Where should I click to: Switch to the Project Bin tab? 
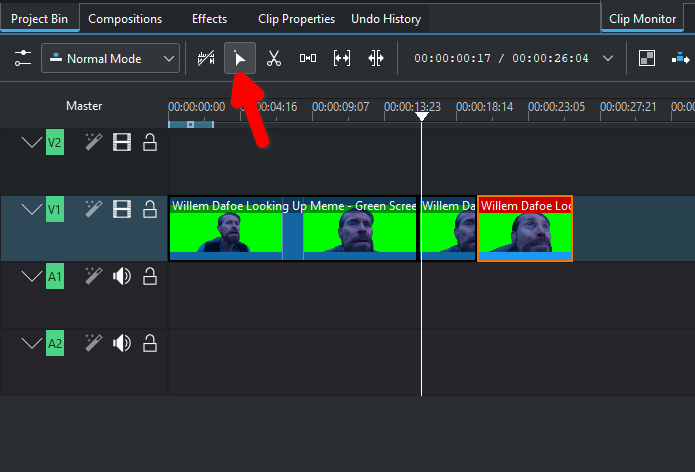pyautogui.click(x=39, y=19)
